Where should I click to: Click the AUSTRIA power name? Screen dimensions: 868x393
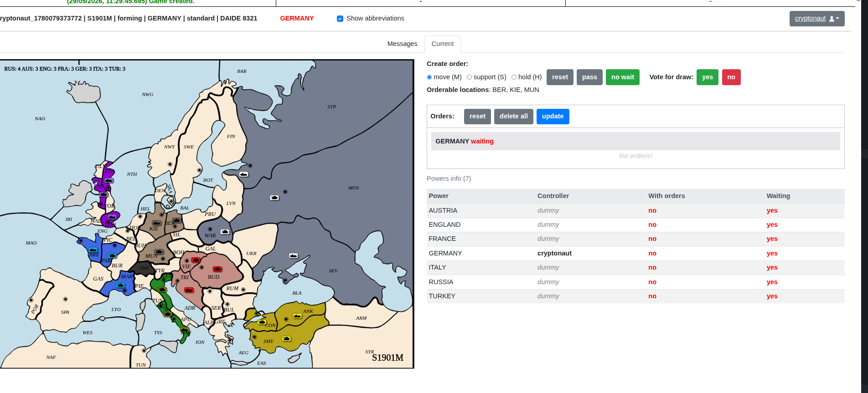[x=443, y=210]
